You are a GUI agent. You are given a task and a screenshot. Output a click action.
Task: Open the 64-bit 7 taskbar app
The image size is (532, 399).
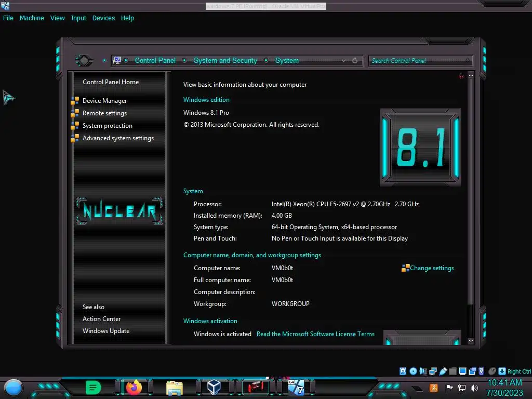pyautogui.click(x=296, y=388)
